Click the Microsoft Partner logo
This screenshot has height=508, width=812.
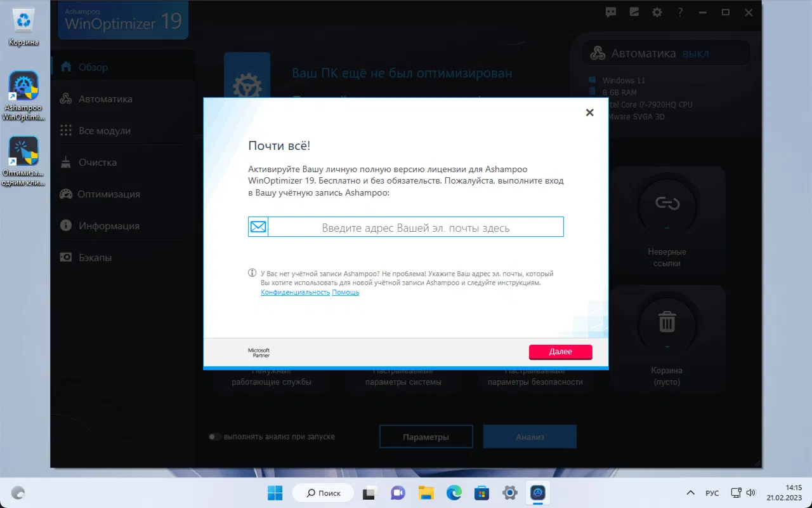259,352
